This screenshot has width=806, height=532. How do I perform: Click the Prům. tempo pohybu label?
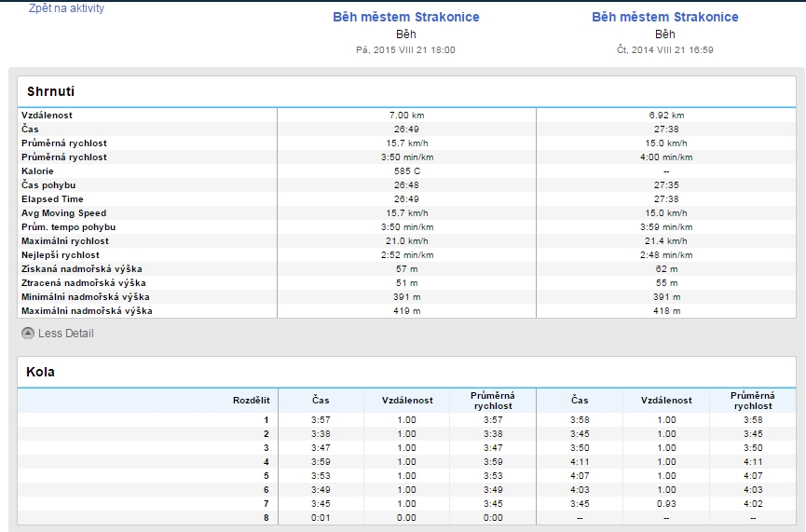coord(68,226)
